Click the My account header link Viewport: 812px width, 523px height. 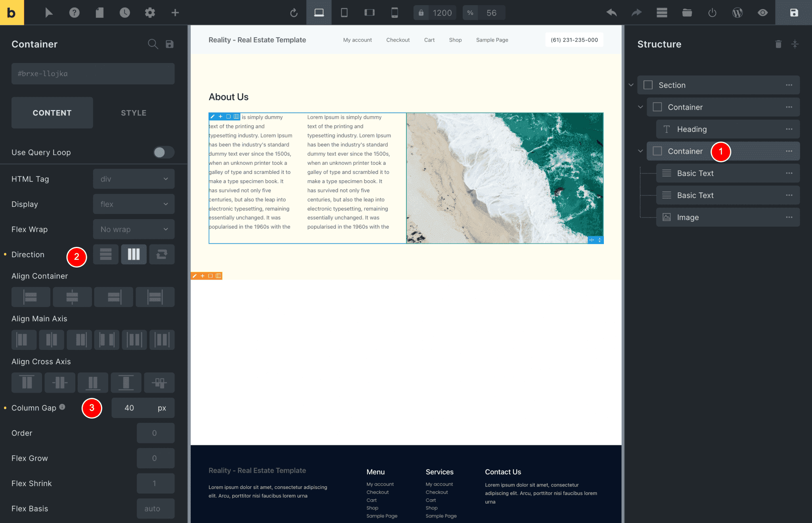click(357, 40)
